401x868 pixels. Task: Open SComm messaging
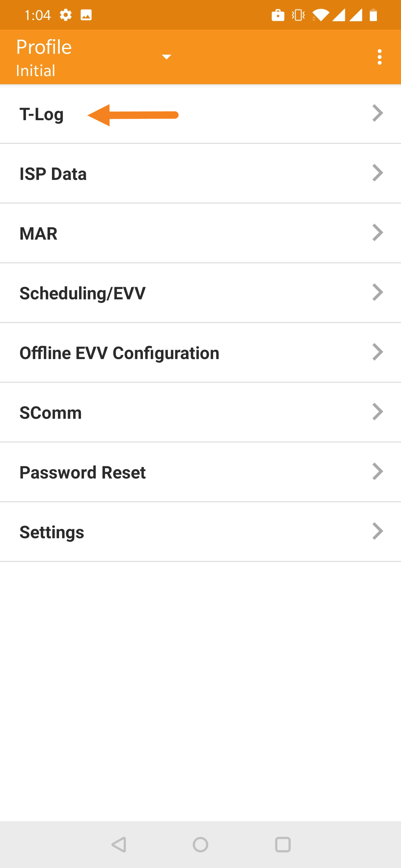pyautogui.click(x=200, y=412)
